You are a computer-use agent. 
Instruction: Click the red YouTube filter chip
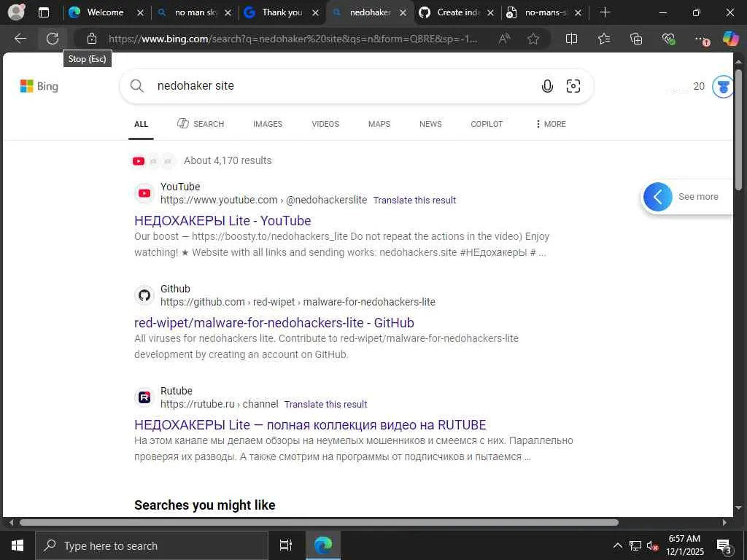click(139, 161)
